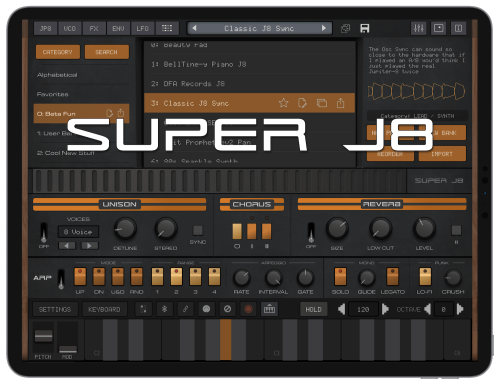Rename the Beta Fun bank icon
The width and height of the screenshot is (500, 385).
coord(109,113)
